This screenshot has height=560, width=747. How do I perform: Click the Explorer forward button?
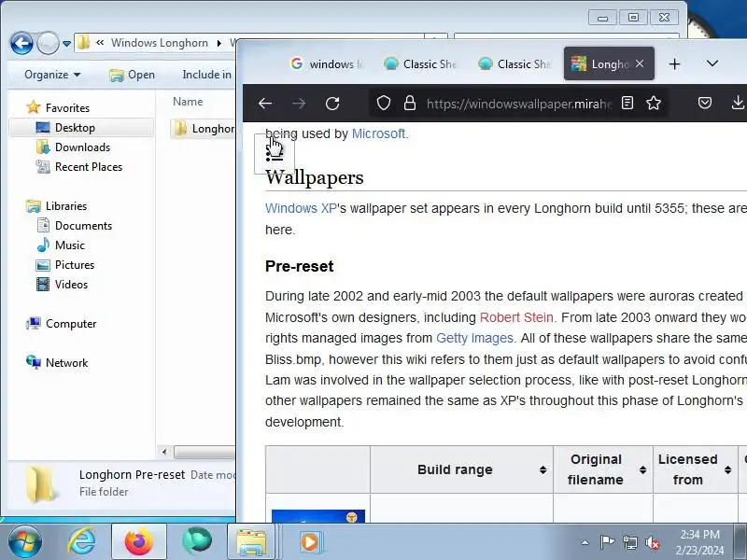[48, 43]
